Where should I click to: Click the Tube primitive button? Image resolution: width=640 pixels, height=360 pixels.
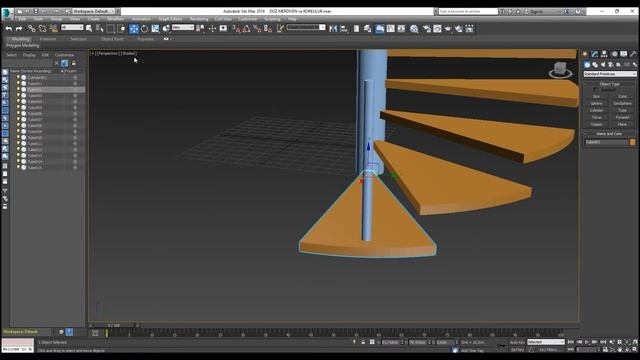tap(622, 110)
